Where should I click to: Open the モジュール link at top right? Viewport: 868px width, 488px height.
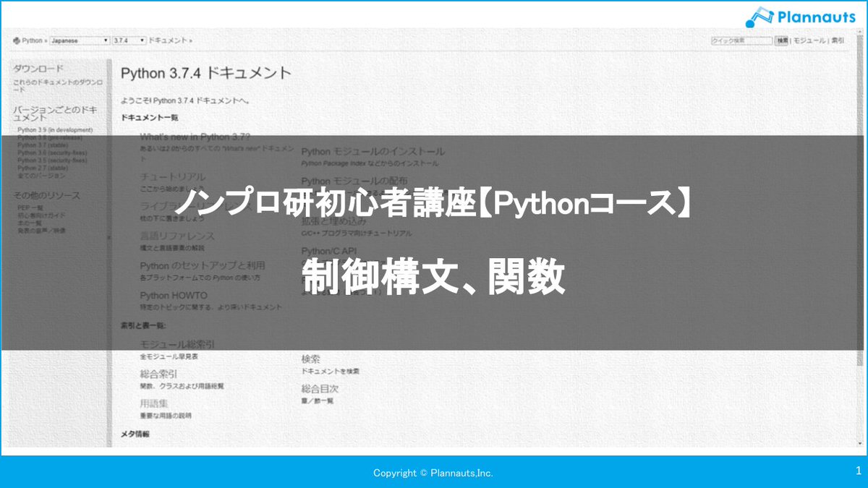tap(809, 41)
